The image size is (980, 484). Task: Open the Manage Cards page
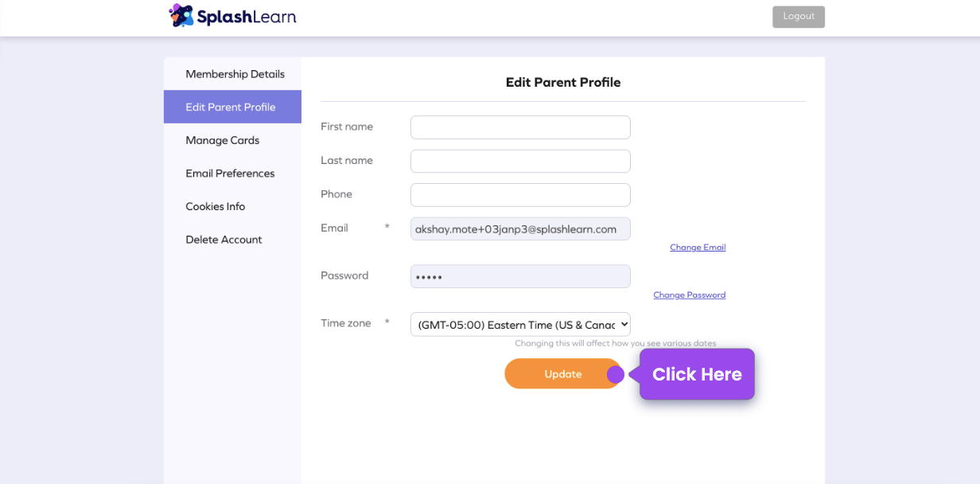(x=222, y=140)
